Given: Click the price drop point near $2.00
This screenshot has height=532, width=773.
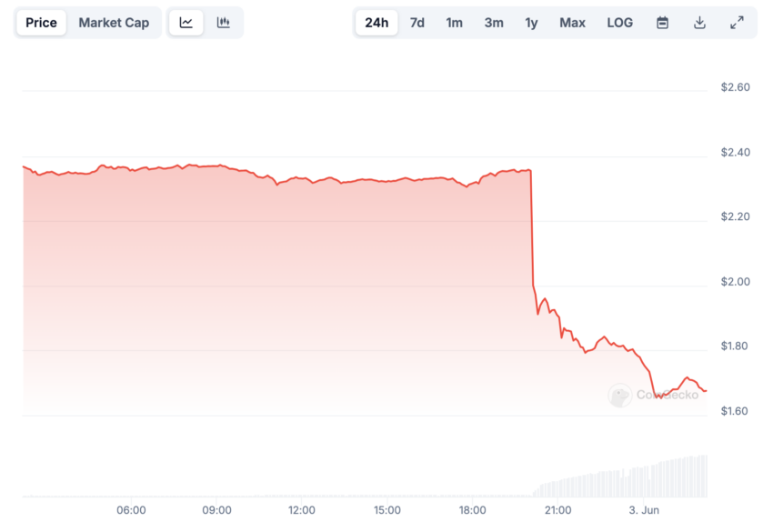Looking at the screenshot, I should click(534, 285).
